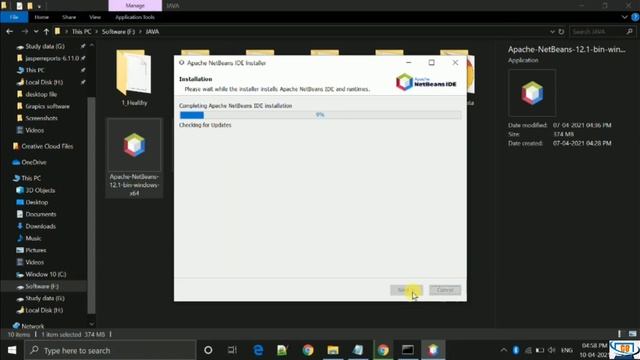Select Network in navigation pane
The image size is (640, 360).
click(x=32, y=326)
